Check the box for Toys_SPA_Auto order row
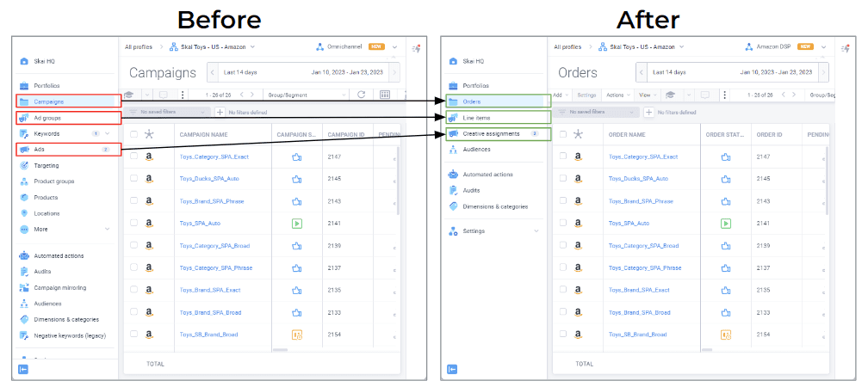The image size is (868, 387). tap(563, 223)
